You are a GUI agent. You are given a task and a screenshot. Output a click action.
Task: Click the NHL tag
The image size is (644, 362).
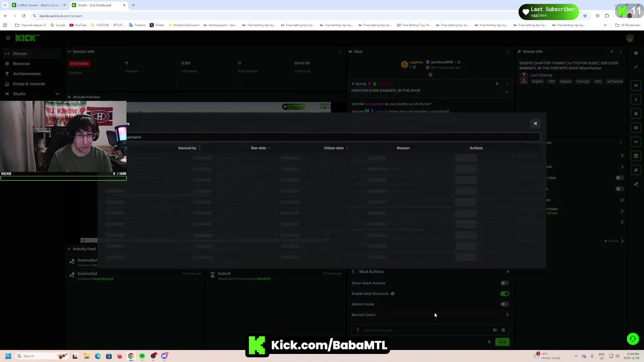[x=598, y=81]
